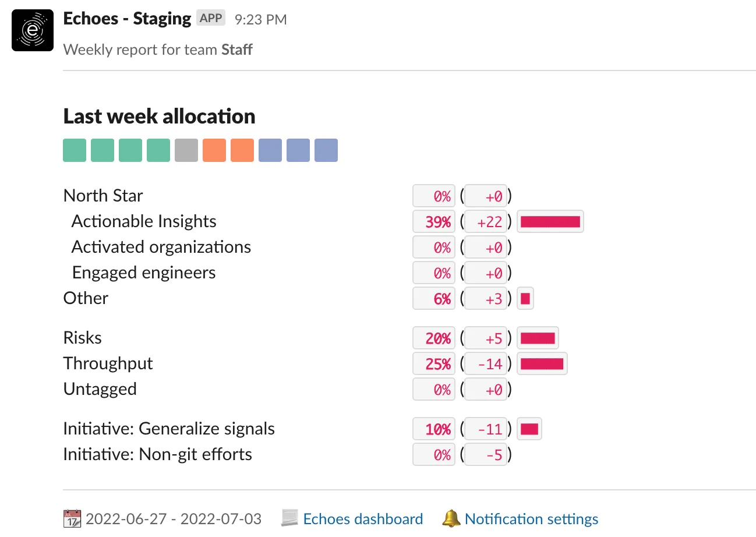The width and height of the screenshot is (756, 537).
Task: Click the Other row small pink bar
Action: (525, 299)
